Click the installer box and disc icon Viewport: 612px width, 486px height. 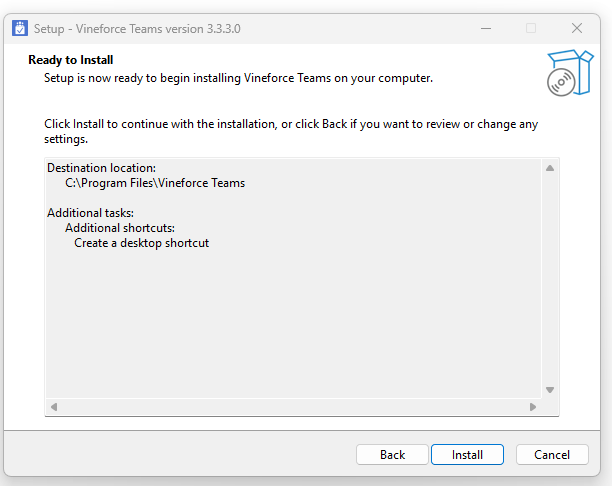(x=570, y=73)
